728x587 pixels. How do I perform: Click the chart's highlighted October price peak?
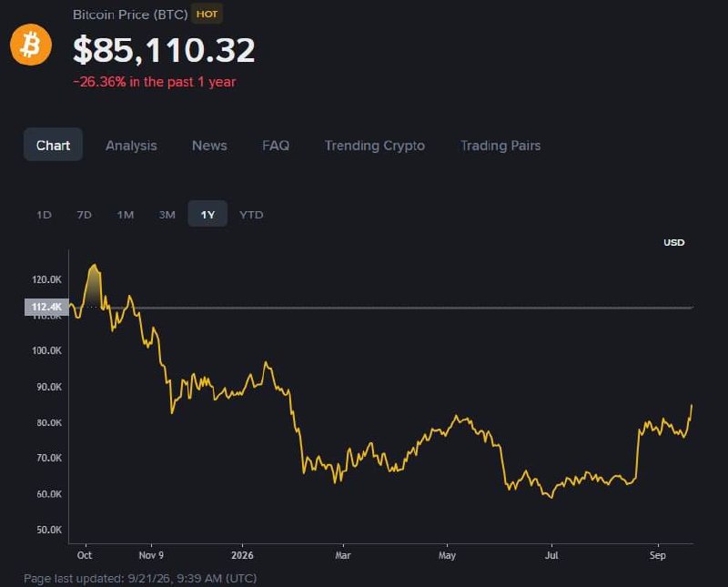click(x=95, y=266)
